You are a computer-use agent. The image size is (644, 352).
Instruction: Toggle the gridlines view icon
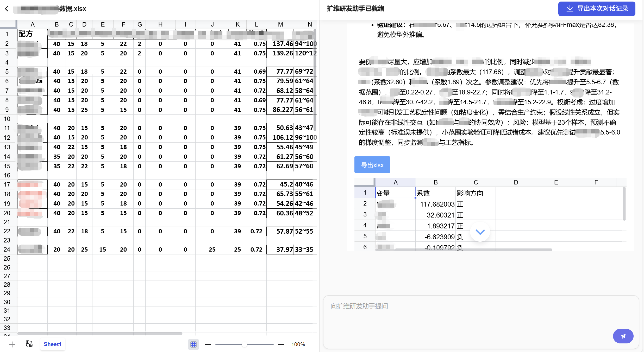193,344
